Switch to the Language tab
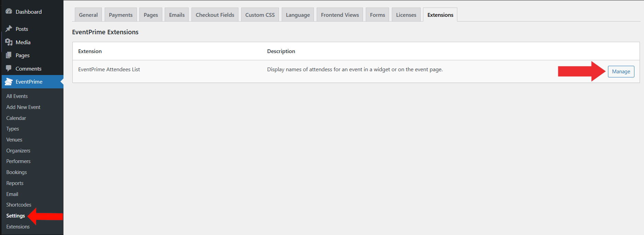The width and height of the screenshot is (644, 235). (298, 15)
